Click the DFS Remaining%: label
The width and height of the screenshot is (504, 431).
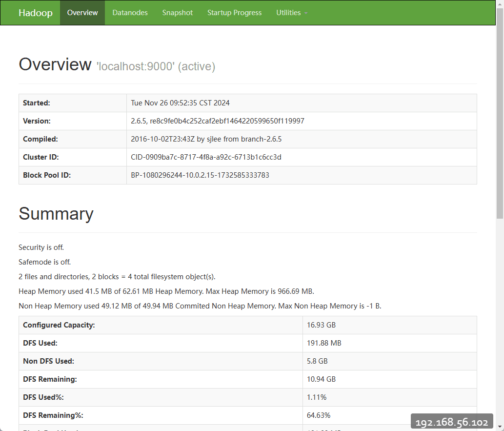pyautogui.click(x=53, y=415)
